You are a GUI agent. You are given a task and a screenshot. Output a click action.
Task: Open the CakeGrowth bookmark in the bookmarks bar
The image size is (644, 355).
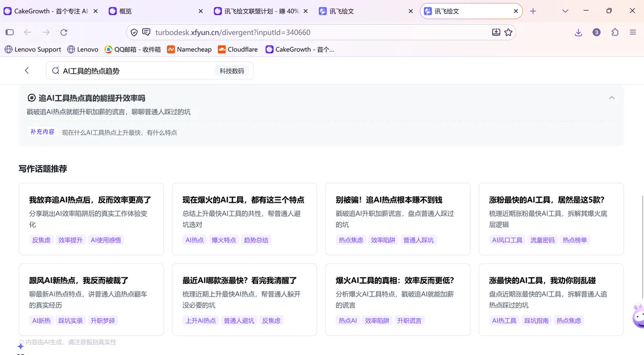tap(299, 49)
